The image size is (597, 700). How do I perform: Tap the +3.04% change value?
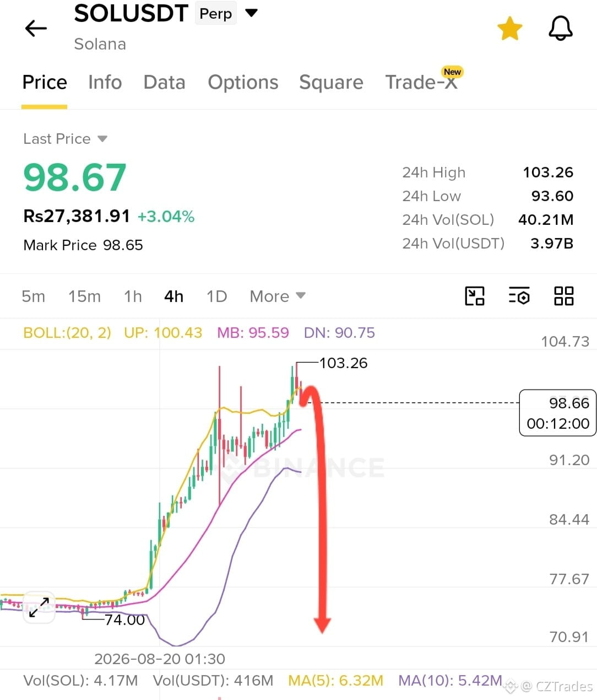pos(166,217)
